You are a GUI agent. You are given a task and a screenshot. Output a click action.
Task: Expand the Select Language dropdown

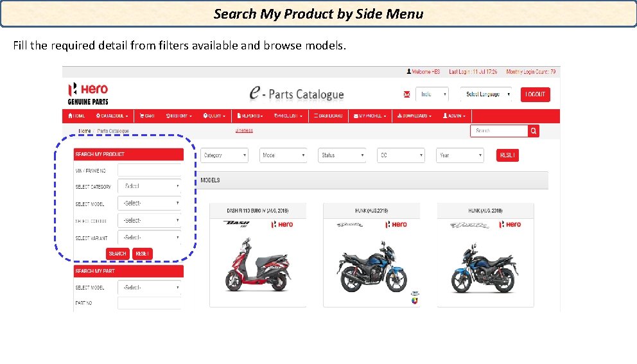tap(486, 94)
